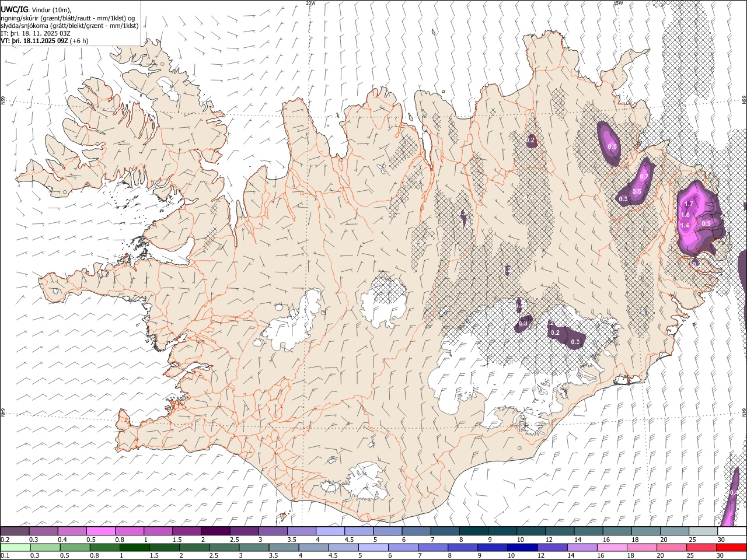Screen dimensions: 747x560
Task: Select the upper legend's light lavender 4 swatch
Action: pos(330,531)
